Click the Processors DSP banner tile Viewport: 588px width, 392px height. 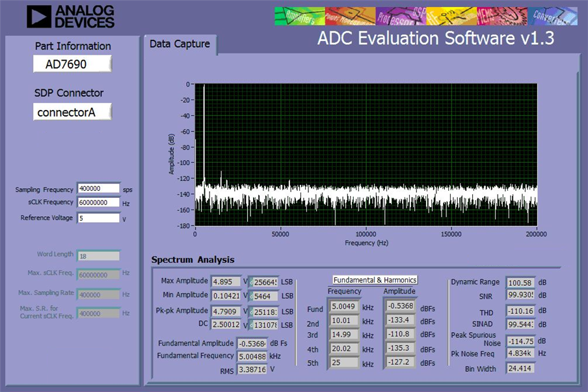tap(401, 16)
